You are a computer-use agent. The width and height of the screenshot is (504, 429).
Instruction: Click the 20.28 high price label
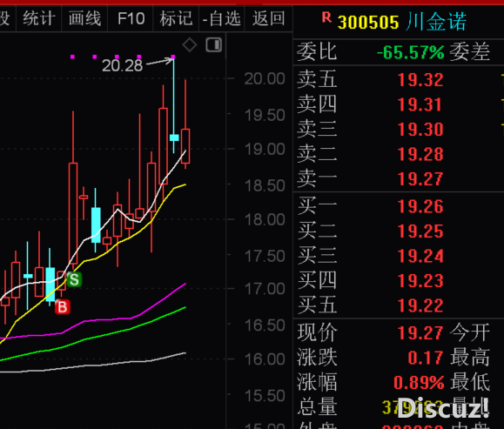pos(122,65)
